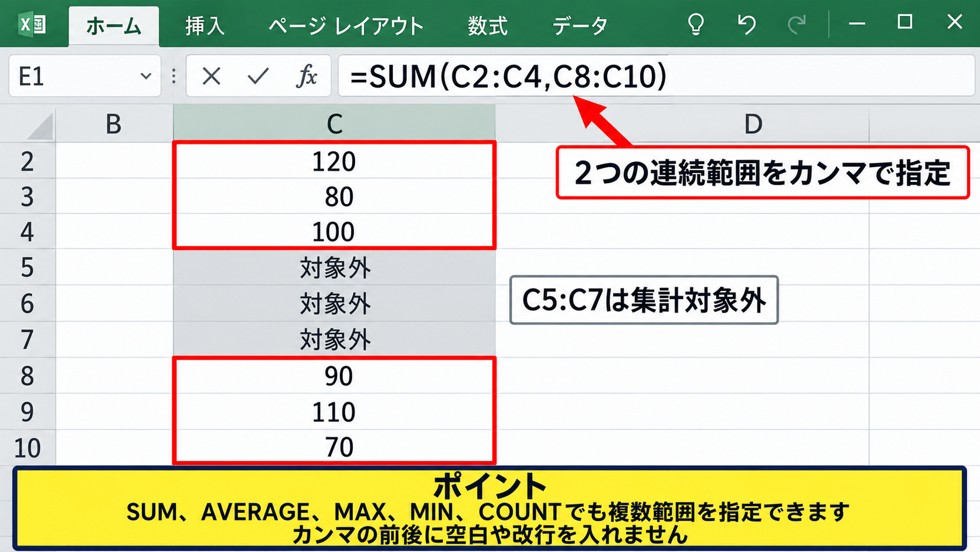The image size is (980, 552).
Task: Close the Excel window
Action: (x=955, y=22)
